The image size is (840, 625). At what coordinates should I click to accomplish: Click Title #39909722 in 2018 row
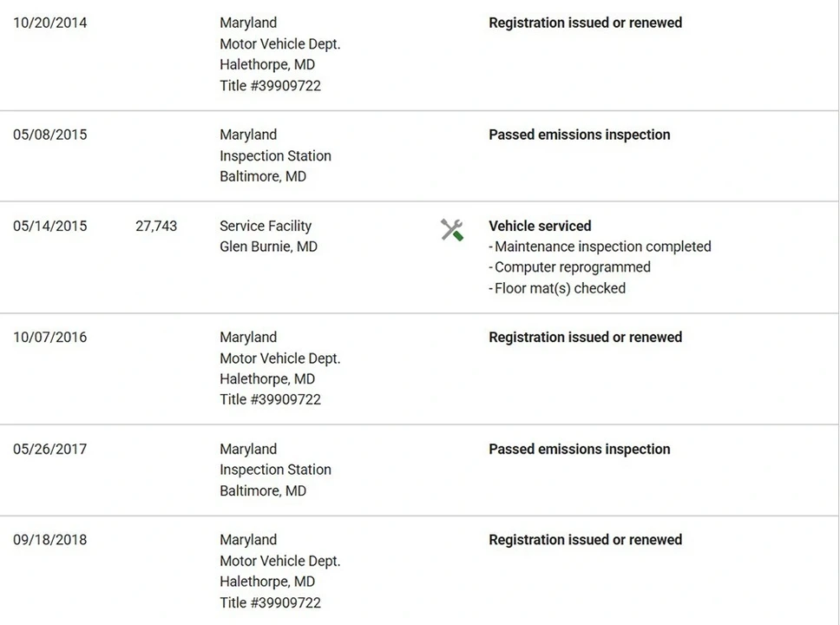point(271,603)
